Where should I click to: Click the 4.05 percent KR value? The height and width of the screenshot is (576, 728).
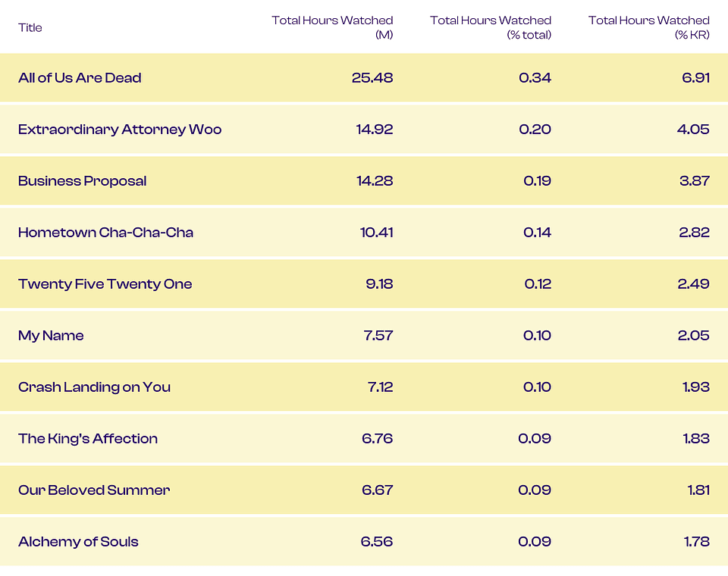click(694, 129)
